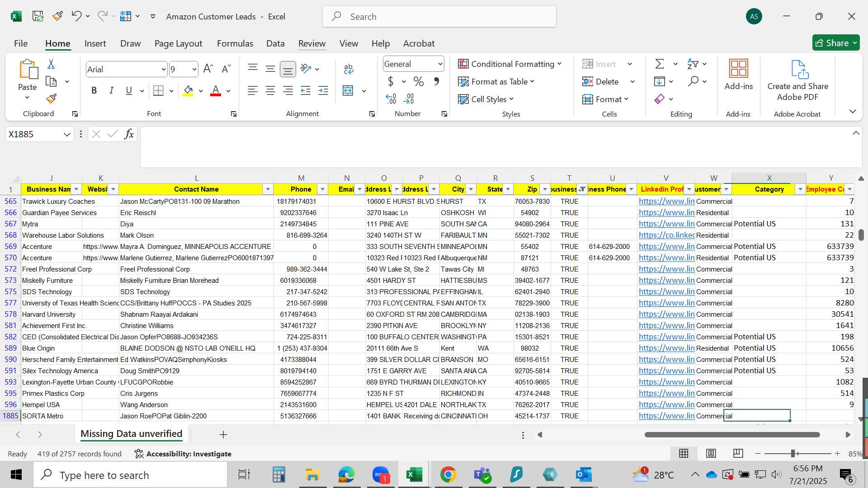
Task: Switch to the Page Layout tab
Action: pyautogui.click(x=178, y=43)
